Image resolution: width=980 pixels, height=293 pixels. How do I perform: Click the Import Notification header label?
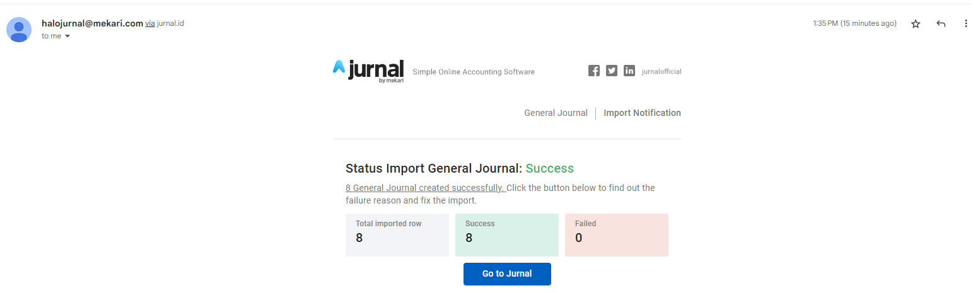coord(642,113)
